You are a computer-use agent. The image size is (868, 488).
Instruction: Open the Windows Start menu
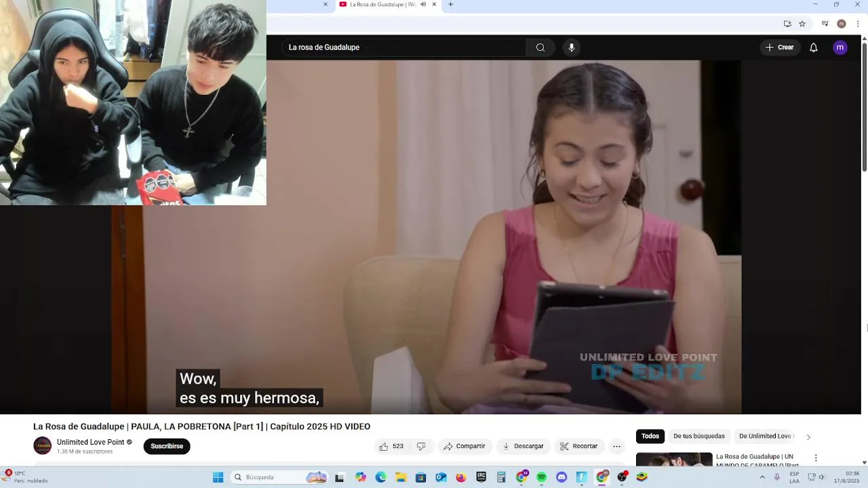(218, 477)
